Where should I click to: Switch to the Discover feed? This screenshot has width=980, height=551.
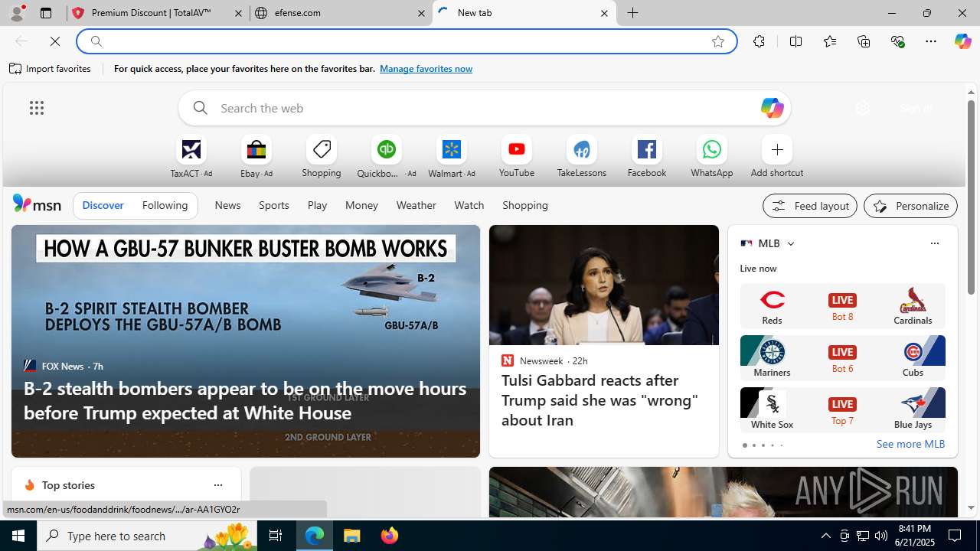click(x=103, y=205)
